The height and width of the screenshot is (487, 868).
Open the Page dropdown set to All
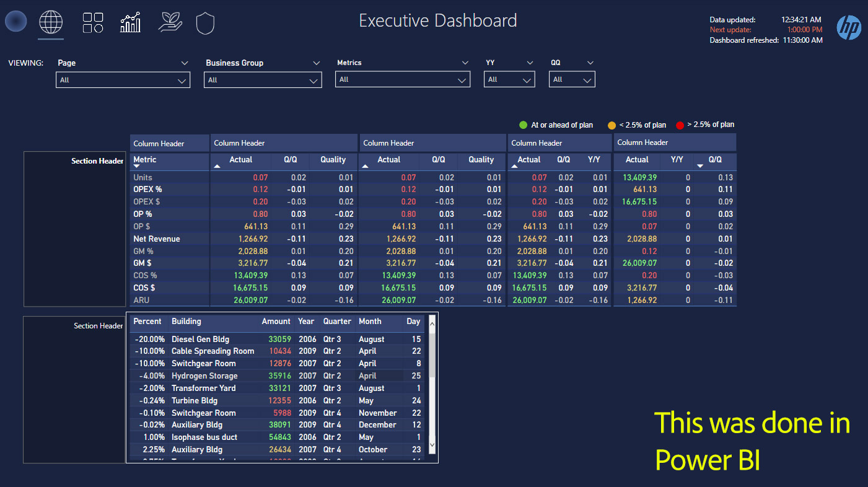[x=123, y=81]
